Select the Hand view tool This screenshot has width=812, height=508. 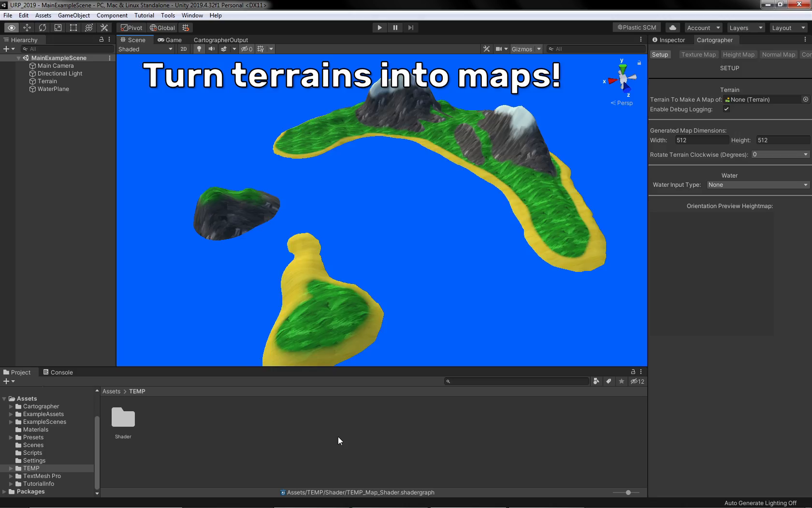[x=12, y=28]
